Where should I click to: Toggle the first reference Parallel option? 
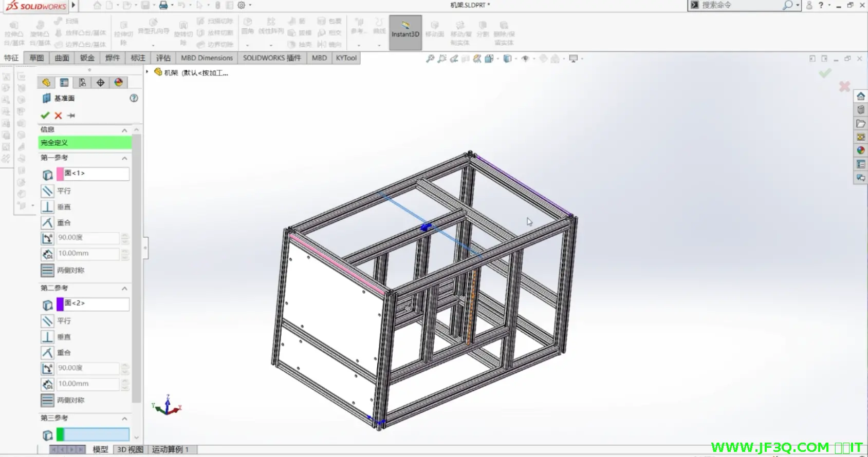point(48,191)
